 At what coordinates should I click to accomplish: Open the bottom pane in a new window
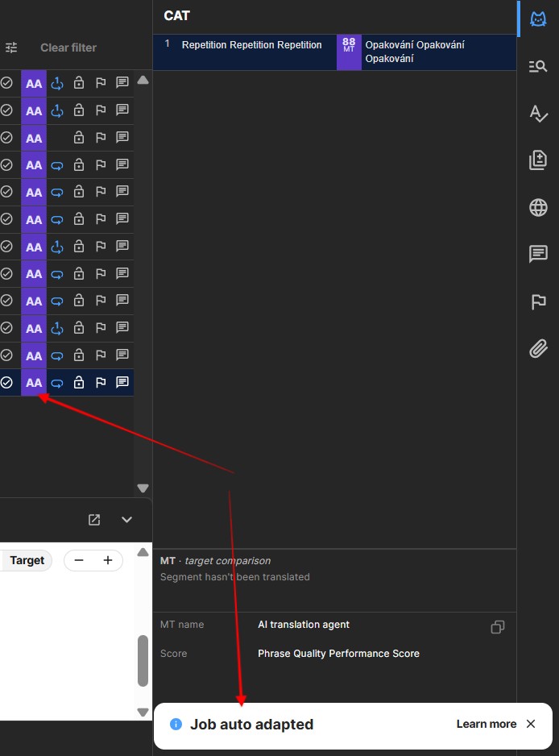pyautogui.click(x=94, y=520)
